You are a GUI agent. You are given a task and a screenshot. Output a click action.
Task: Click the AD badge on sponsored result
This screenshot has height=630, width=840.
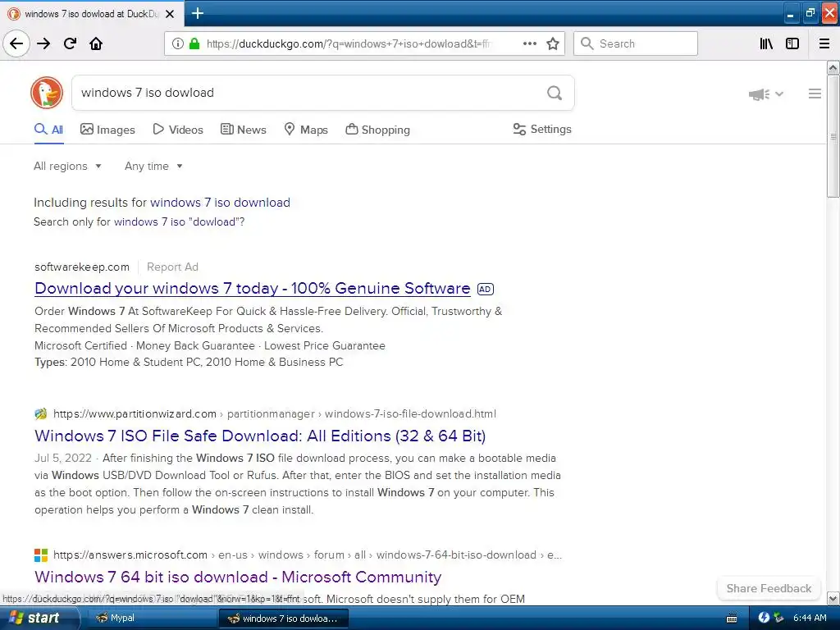(x=486, y=290)
